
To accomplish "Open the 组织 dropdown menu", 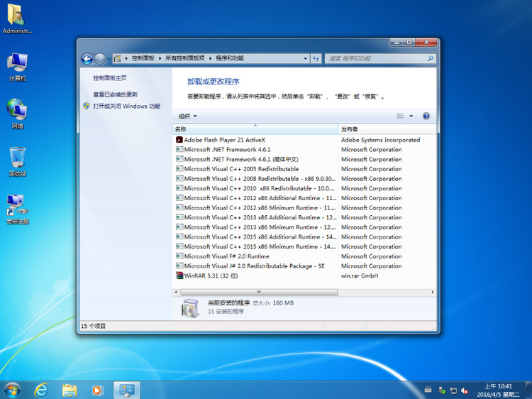I will coord(188,116).
